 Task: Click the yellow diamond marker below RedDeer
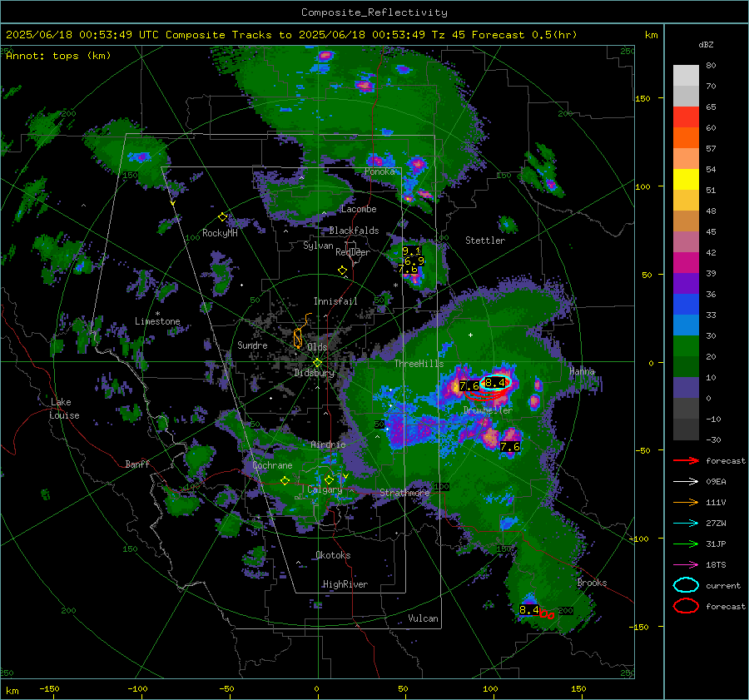point(343,271)
